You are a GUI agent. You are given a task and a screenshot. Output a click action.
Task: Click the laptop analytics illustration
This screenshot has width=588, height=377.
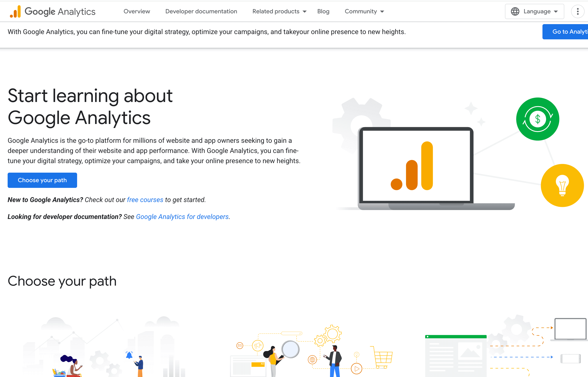tap(416, 166)
